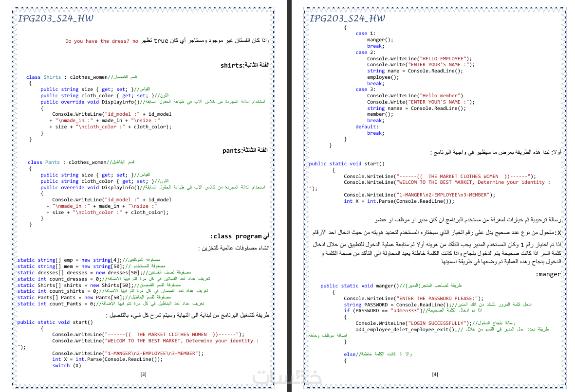Select the ":manger" section heading

(x=548, y=274)
